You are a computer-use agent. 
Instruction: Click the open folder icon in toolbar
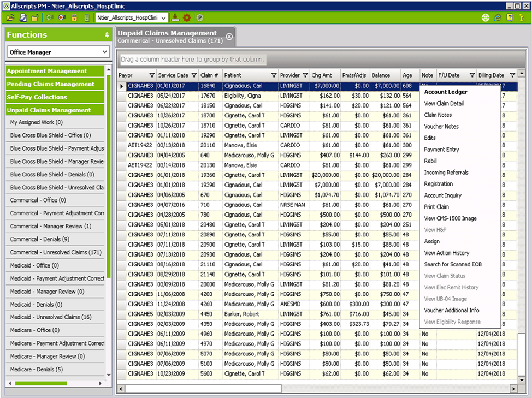click(x=10, y=17)
